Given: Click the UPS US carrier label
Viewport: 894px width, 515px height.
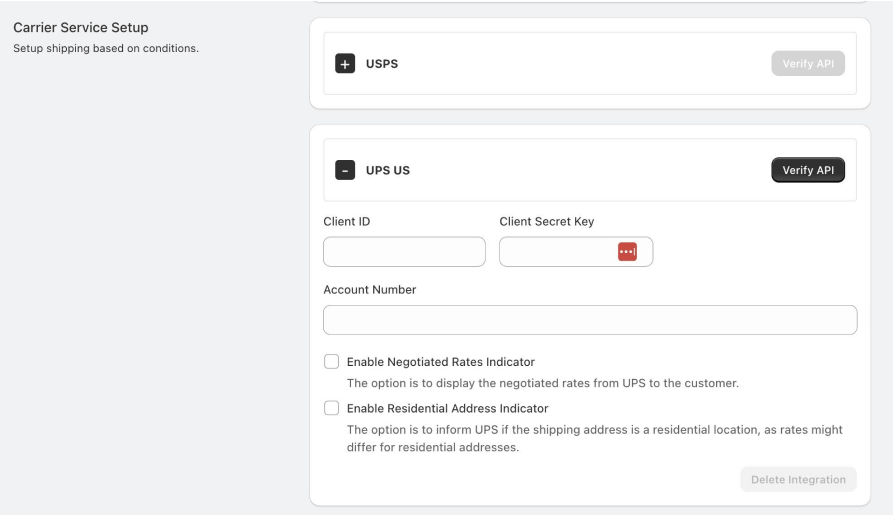Looking at the screenshot, I should tap(388, 171).
